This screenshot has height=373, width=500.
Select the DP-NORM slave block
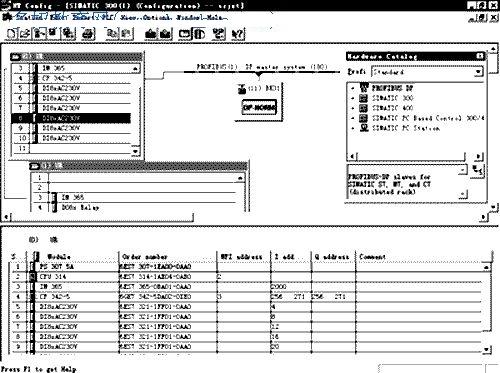pyautogui.click(x=259, y=107)
